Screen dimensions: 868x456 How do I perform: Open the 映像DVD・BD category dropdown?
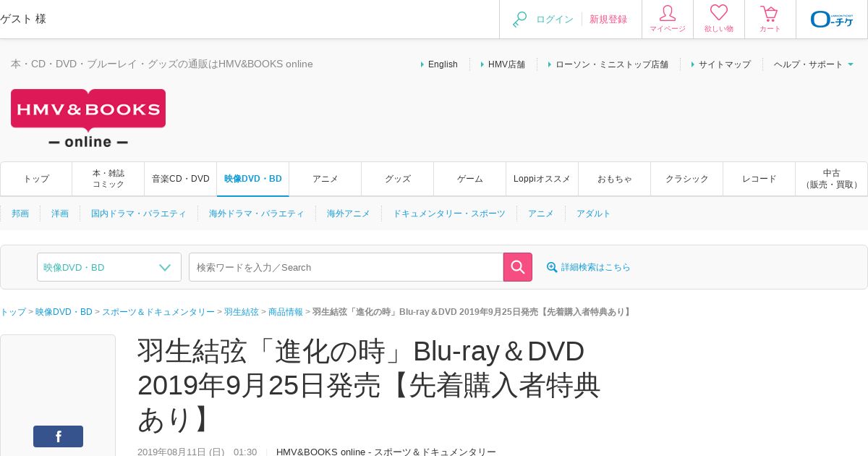coord(109,267)
